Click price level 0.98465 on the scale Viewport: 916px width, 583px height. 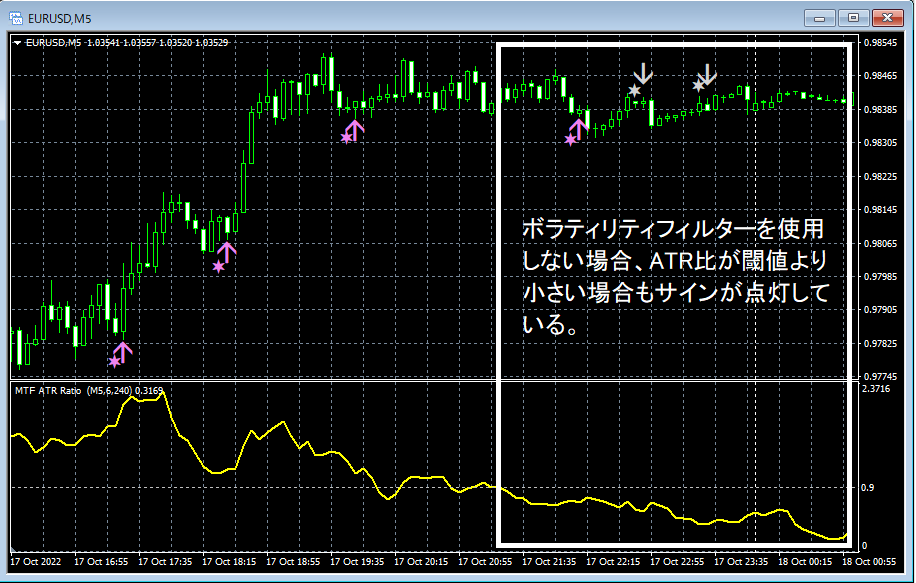click(x=880, y=76)
